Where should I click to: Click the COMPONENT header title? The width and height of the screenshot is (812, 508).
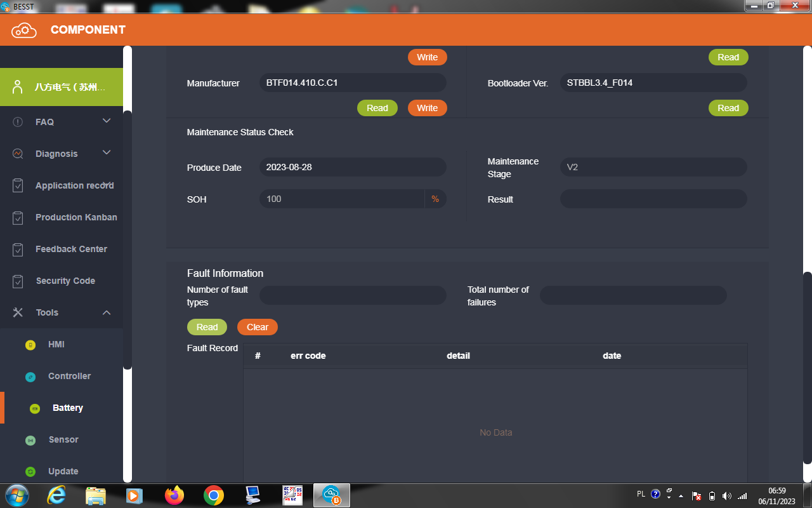tap(88, 30)
